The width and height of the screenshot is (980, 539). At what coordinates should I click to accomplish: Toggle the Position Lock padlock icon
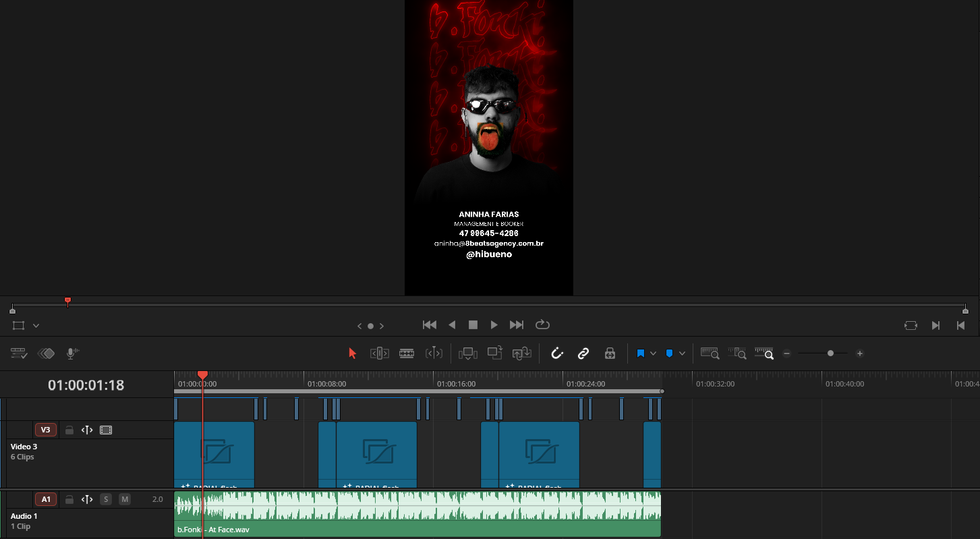[x=610, y=353]
